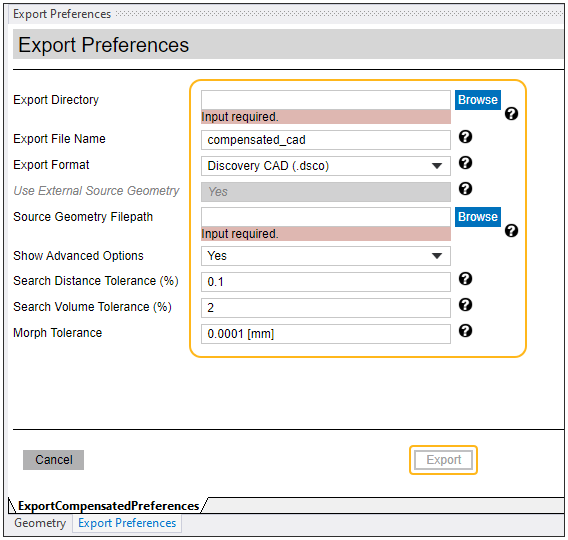Open help for Morph Tolerance

(x=465, y=331)
